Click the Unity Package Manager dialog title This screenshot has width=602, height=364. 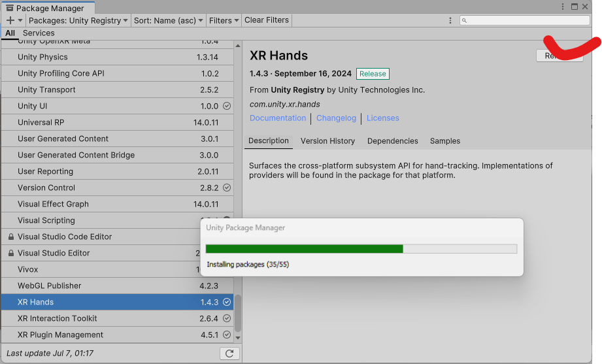click(245, 227)
